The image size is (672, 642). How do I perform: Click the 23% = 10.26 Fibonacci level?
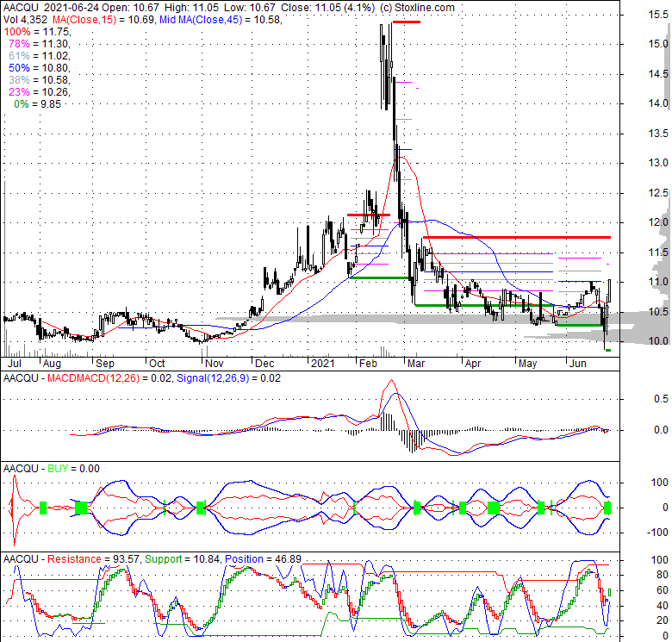pyautogui.click(x=39, y=91)
